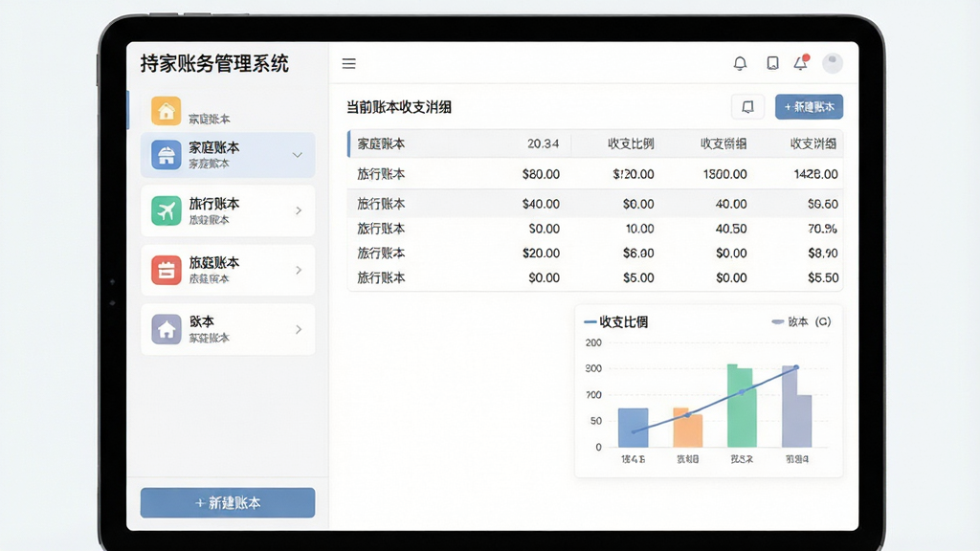Select the 70.9% table cell
The width and height of the screenshot is (980, 551).
(x=822, y=229)
